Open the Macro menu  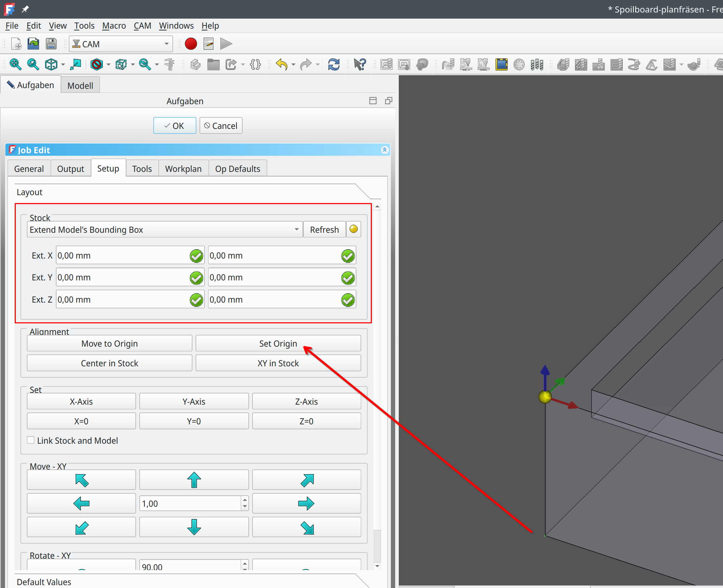click(114, 26)
